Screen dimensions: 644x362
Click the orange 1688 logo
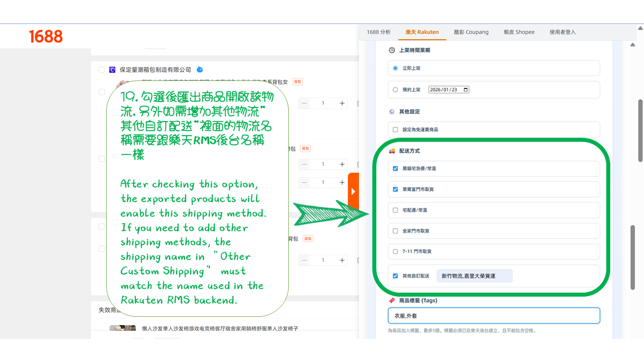tap(47, 36)
